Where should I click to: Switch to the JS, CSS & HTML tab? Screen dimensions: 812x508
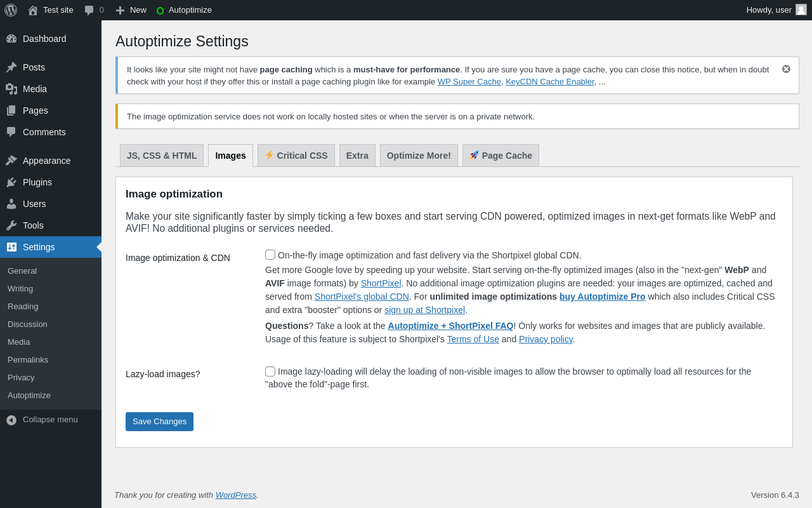[x=162, y=156]
